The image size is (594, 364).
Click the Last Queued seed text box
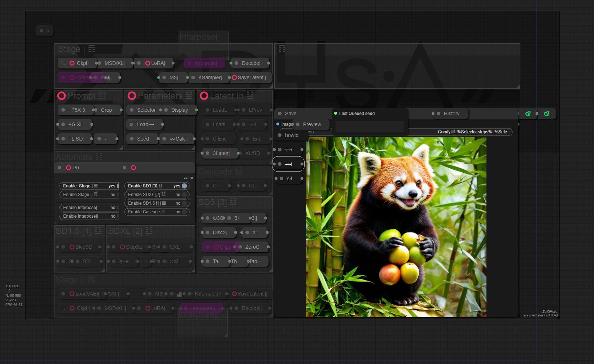370,126
